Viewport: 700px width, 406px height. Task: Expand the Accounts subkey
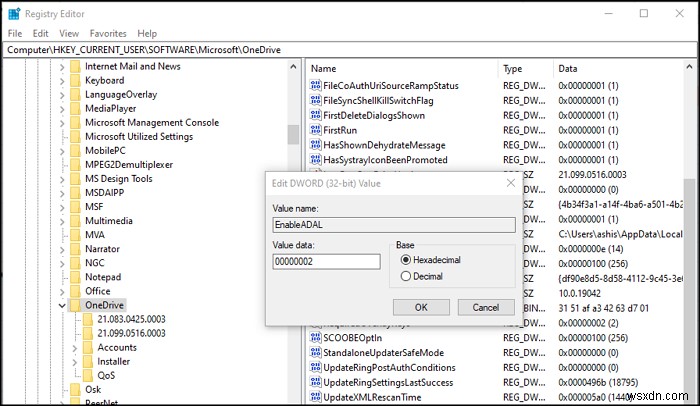coord(75,347)
